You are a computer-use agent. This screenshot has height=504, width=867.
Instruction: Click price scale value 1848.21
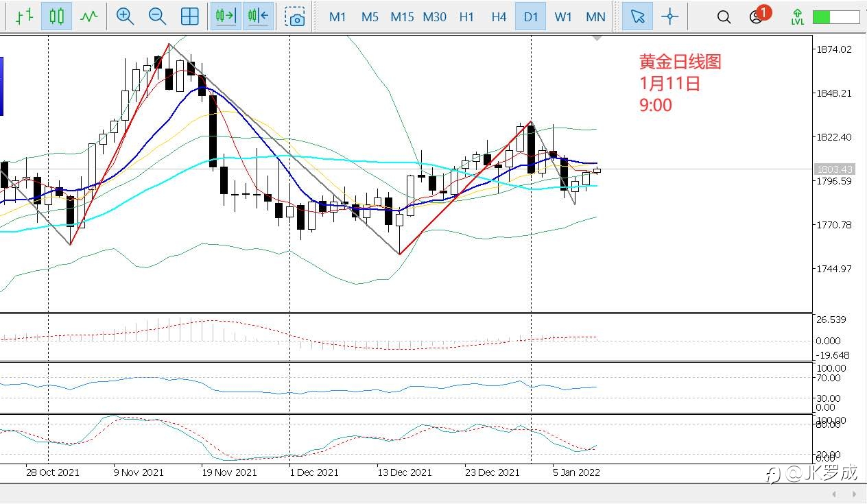834,93
